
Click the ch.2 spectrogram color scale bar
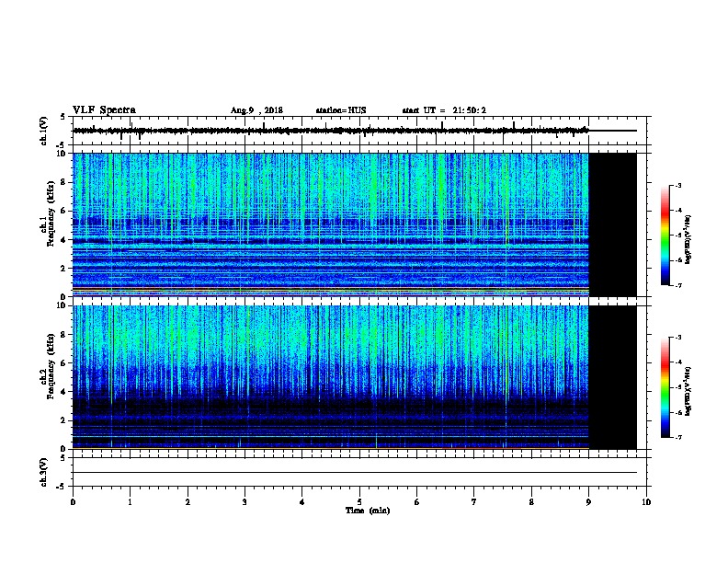point(665,387)
